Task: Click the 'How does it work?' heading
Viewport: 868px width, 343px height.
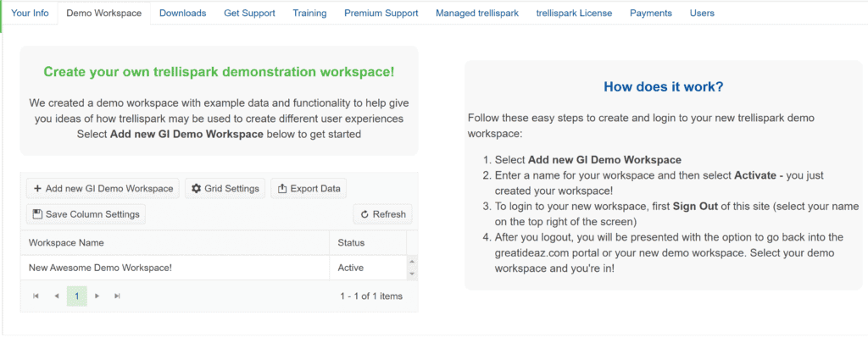Action: point(663,87)
